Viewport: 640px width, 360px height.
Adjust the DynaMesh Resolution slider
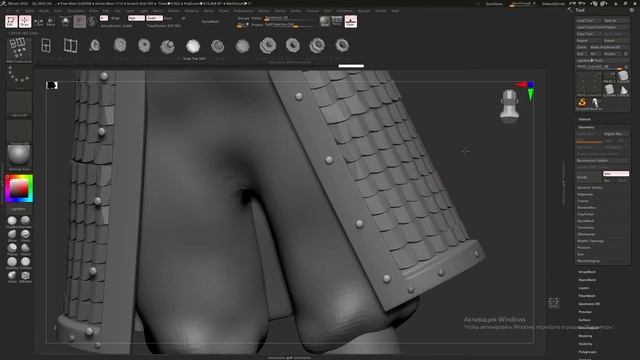(x=289, y=18)
